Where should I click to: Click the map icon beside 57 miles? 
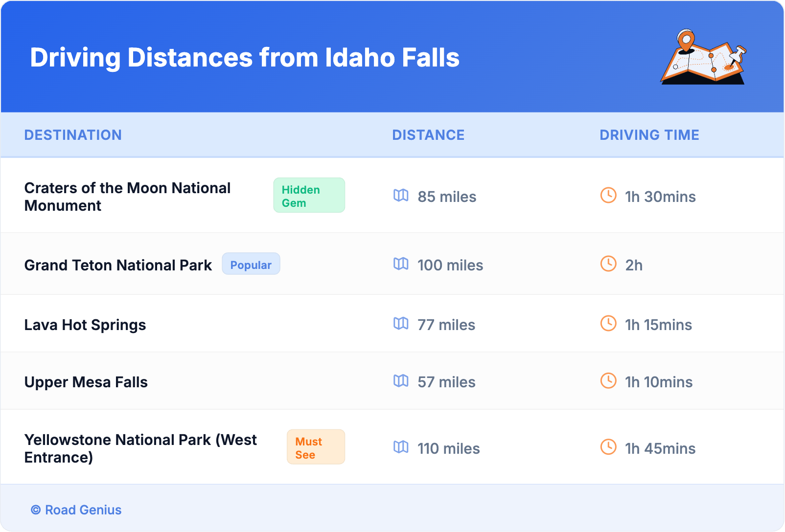coord(401,381)
